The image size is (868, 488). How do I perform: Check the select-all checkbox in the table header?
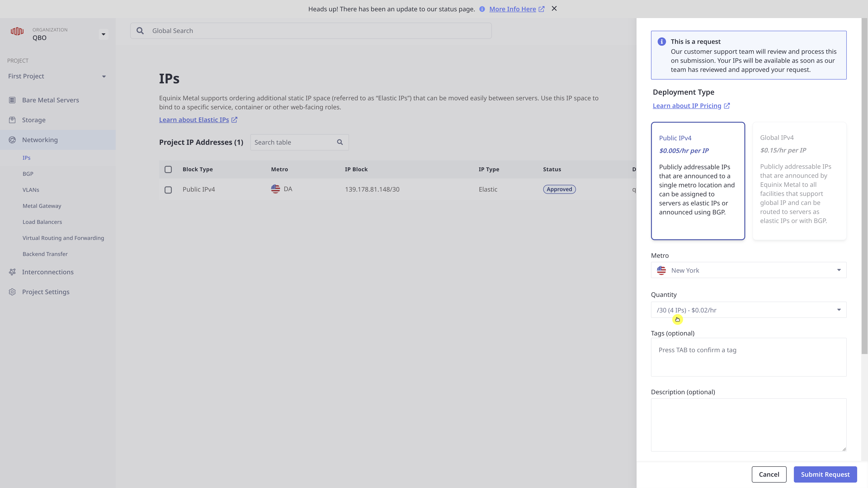[x=168, y=169]
